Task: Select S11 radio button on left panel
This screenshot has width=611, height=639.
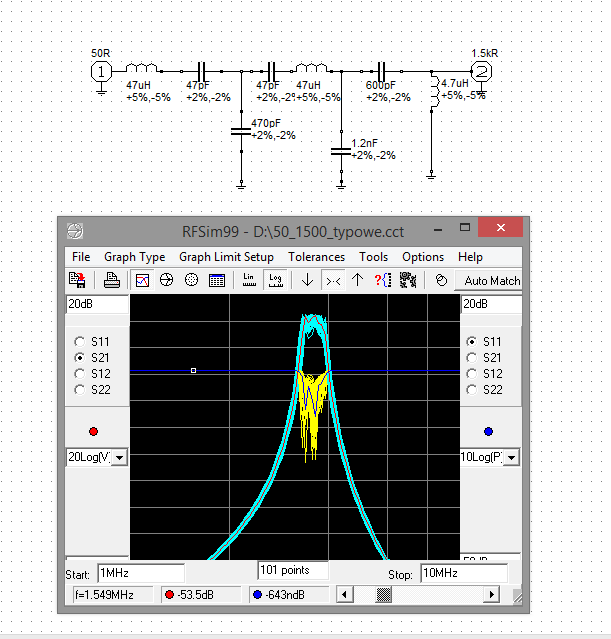Action: 80,341
